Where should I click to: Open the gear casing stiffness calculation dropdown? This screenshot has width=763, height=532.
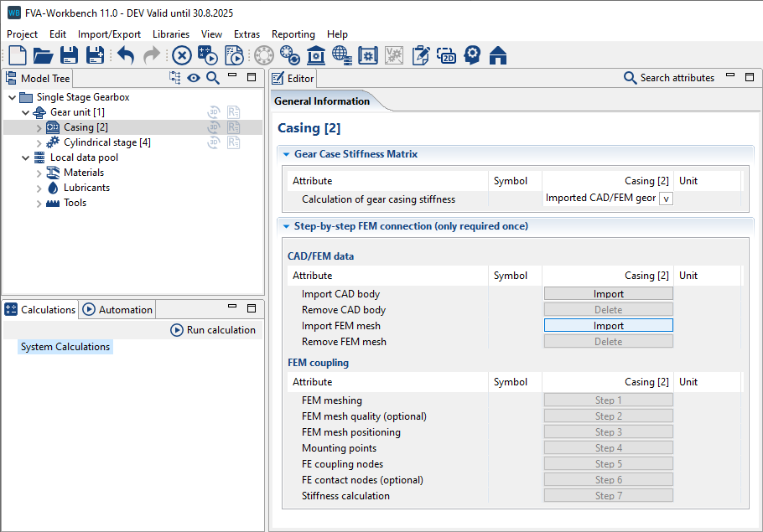point(666,199)
